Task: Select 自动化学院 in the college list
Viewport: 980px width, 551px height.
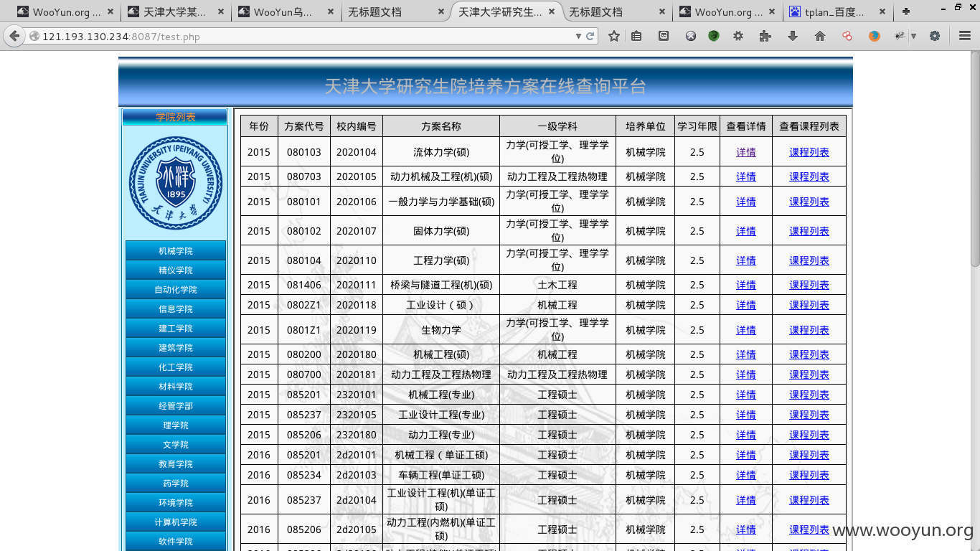Action: [x=176, y=290]
